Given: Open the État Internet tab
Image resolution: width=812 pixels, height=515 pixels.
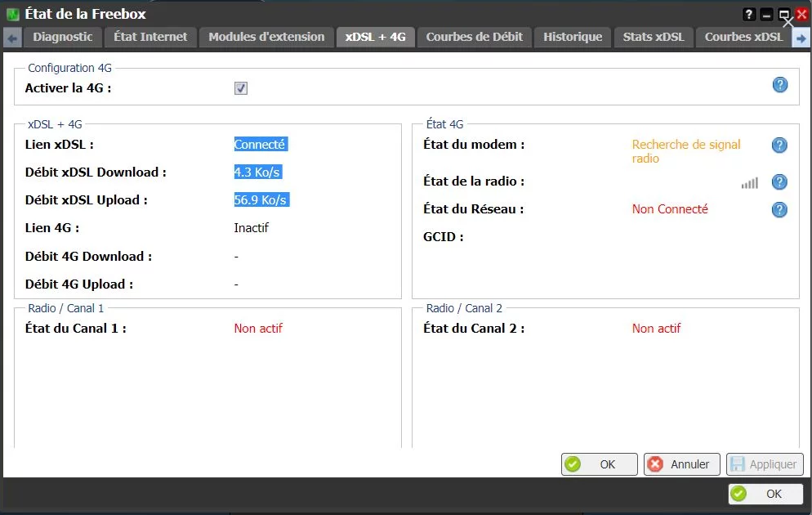Looking at the screenshot, I should coord(150,37).
